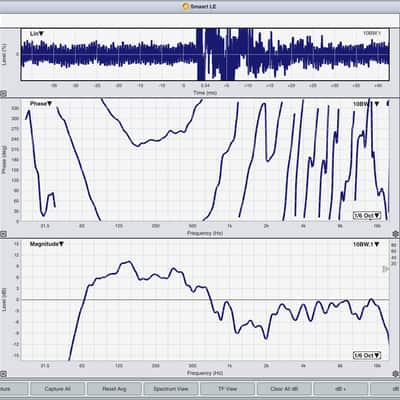Open the Magnitude pane settings gear
Screen dimensions: 400x400
396,374
